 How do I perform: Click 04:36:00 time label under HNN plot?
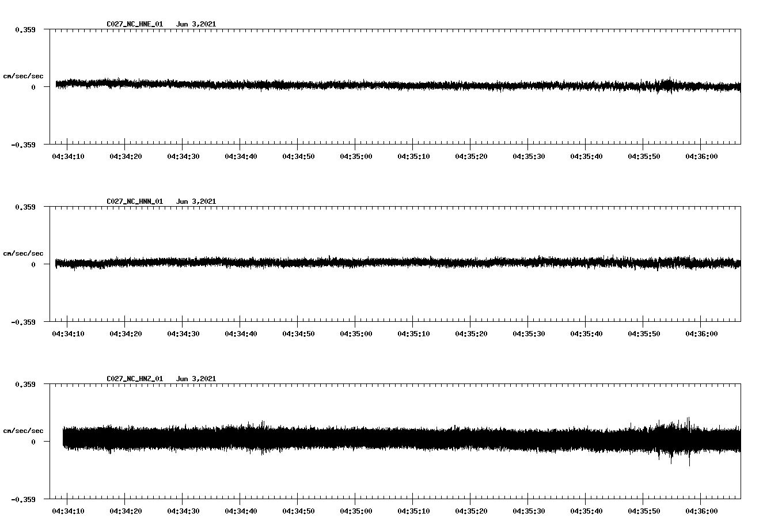click(701, 334)
